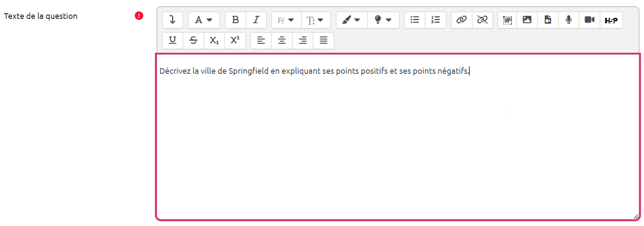Toggle italic formatting
Image resolution: width=644 pixels, height=226 pixels.
[x=256, y=20]
